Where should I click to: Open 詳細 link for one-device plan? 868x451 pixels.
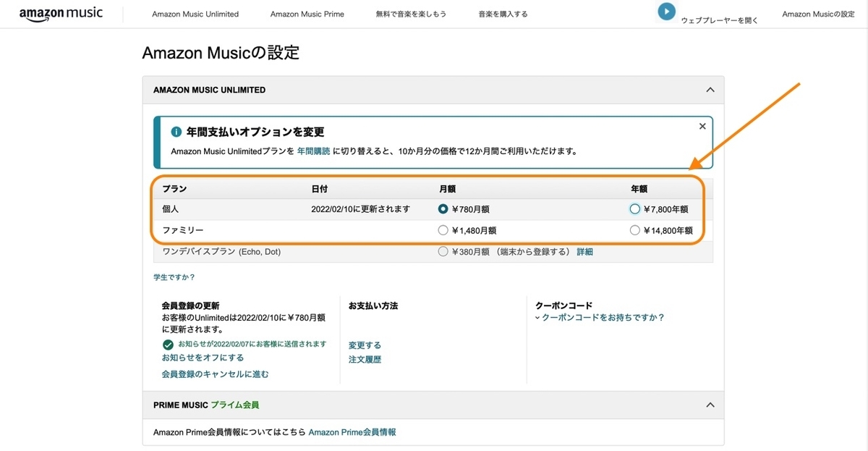[x=584, y=252]
